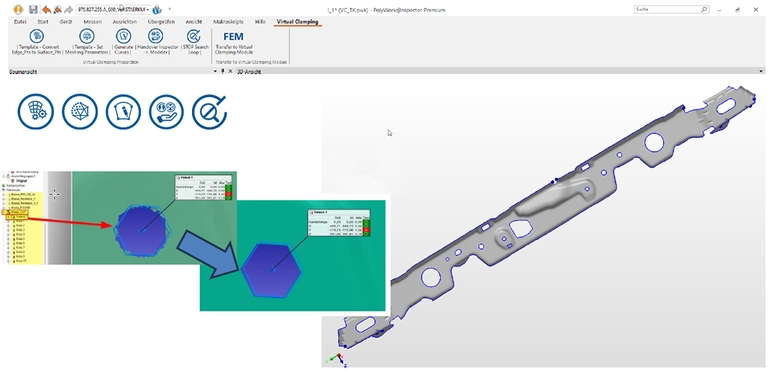Image resolution: width=768 pixels, height=370 pixels.
Task: Click Handover Inspector -> Modeler button
Action: pyautogui.click(x=157, y=42)
